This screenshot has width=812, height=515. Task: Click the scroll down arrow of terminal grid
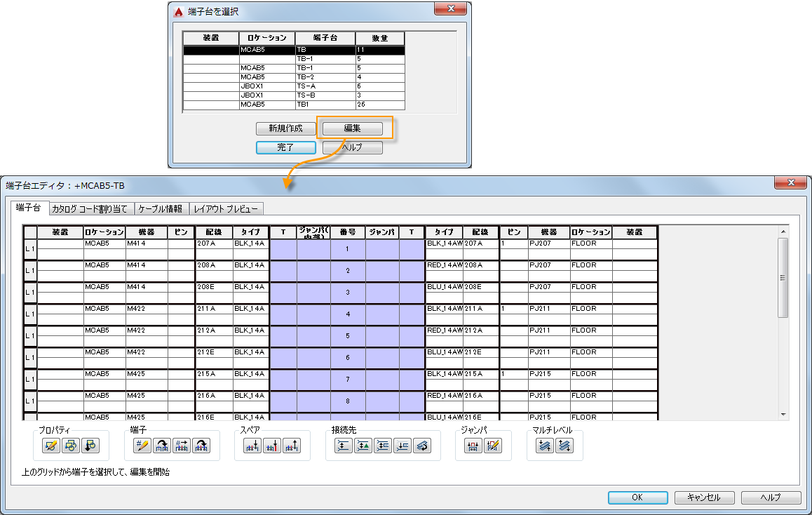[783, 415]
